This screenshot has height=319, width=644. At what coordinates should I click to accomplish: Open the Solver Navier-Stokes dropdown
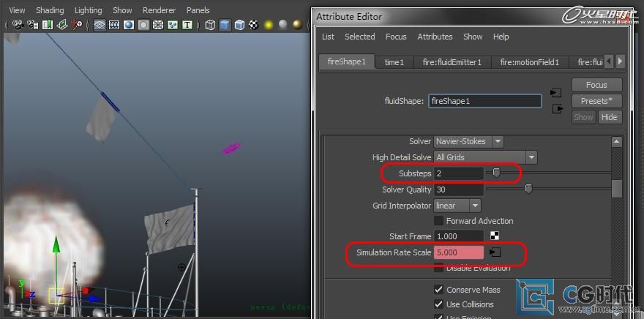pos(468,141)
